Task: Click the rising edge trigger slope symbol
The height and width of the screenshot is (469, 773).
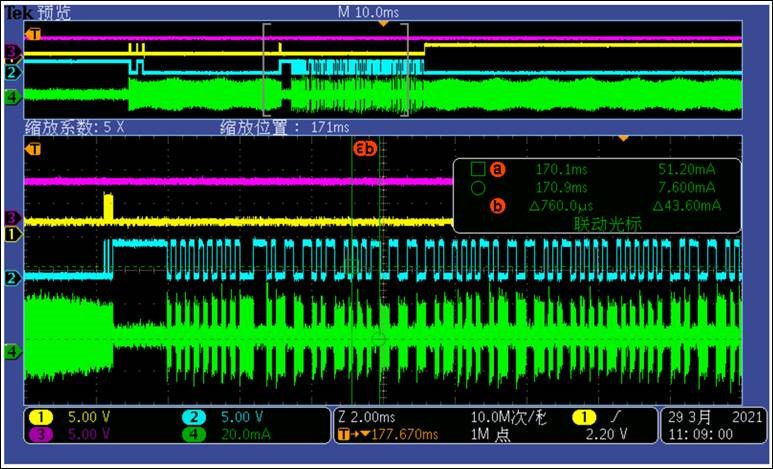Action: tap(615, 417)
